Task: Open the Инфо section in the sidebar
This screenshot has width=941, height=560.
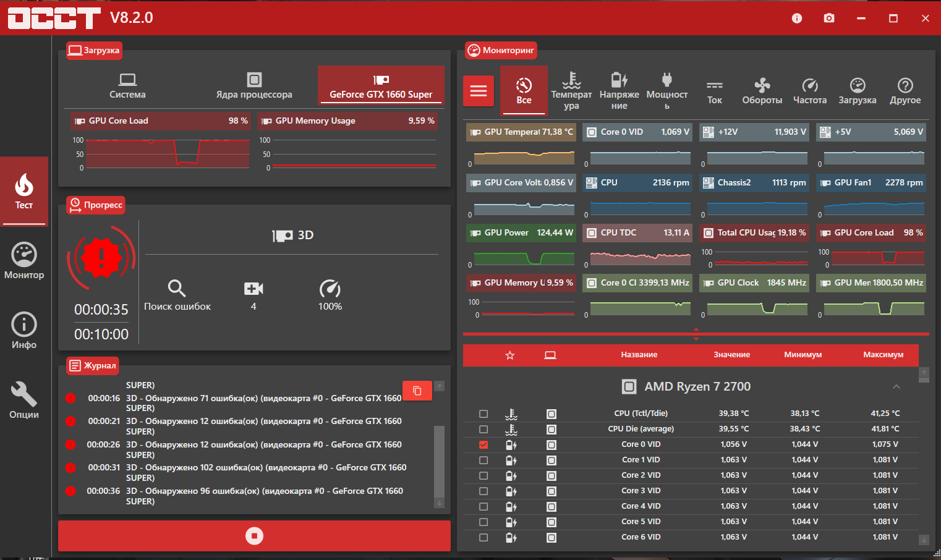Action: click(x=24, y=331)
